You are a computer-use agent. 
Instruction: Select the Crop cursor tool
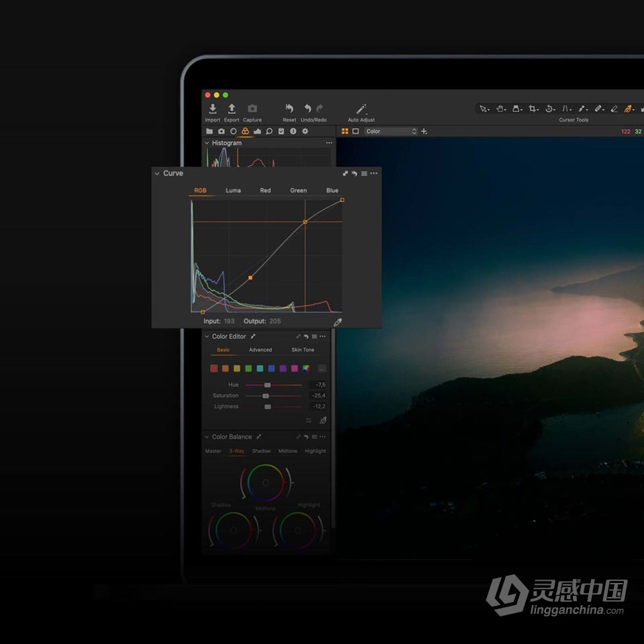click(533, 109)
